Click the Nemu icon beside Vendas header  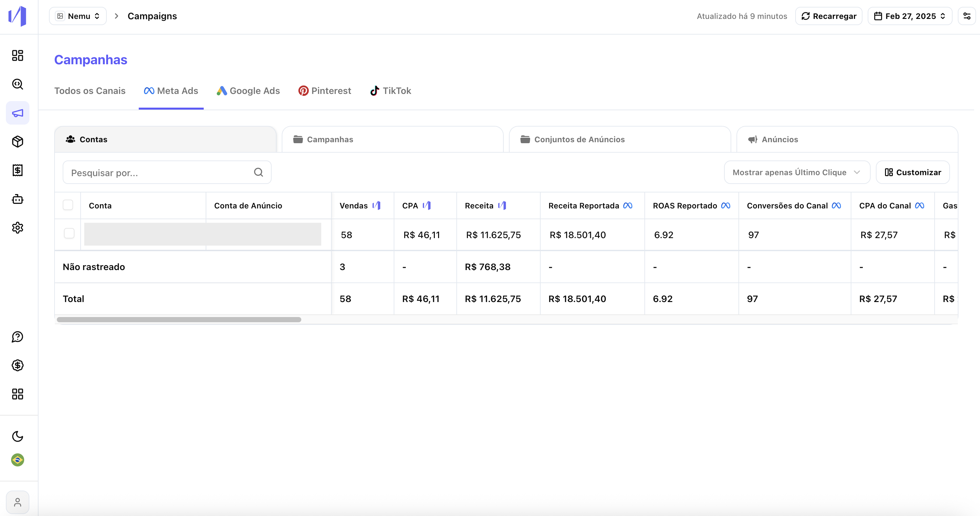coord(377,205)
